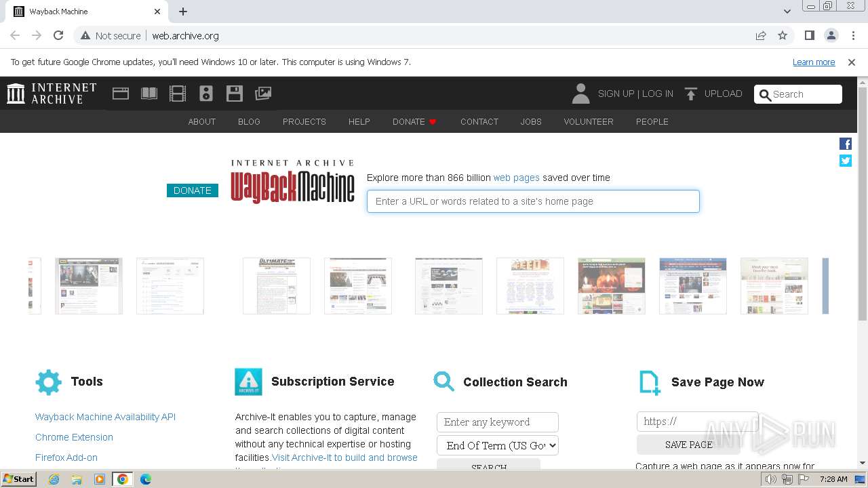Click the Save Page Now icon
The height and width of the screenshot is (488, 868).
pyautogui.click(x=650, y=382)
